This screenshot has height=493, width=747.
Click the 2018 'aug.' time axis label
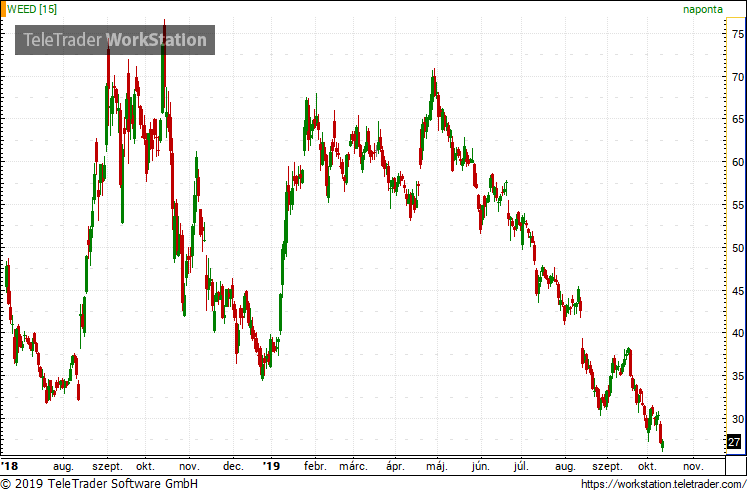63,466
